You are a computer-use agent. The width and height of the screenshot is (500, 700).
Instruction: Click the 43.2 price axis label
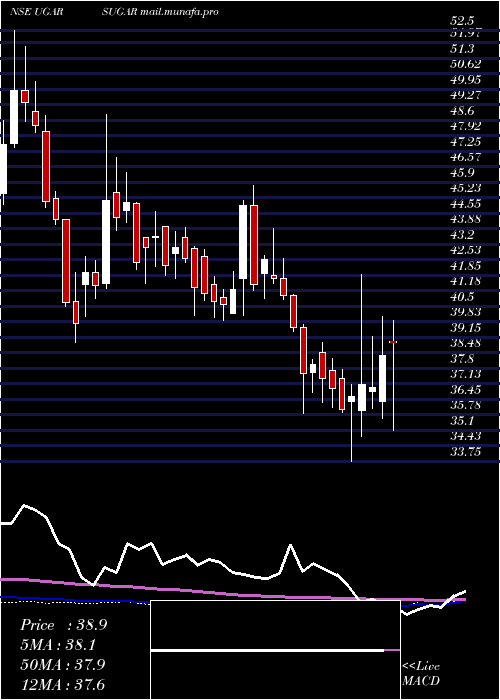[x=462, y=234]
